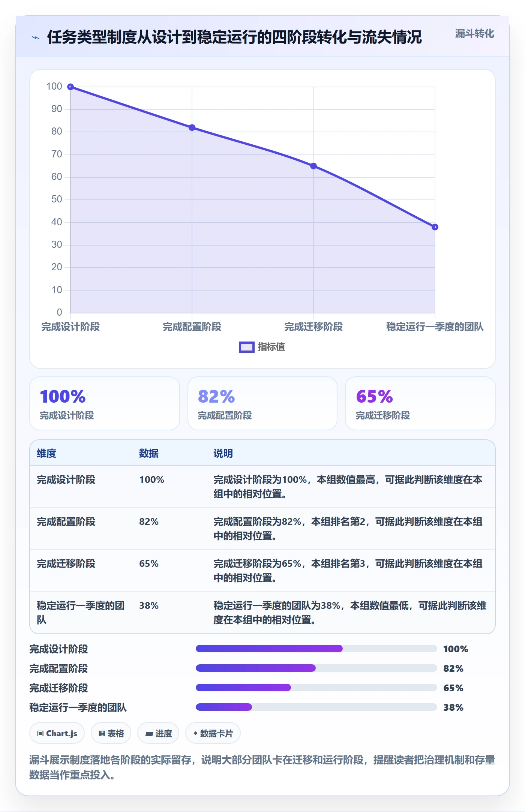Image resolution: width=525 pixels, height=812 pixels.
Task: Click the lightning icon beside the title
Action: [36, 37]
